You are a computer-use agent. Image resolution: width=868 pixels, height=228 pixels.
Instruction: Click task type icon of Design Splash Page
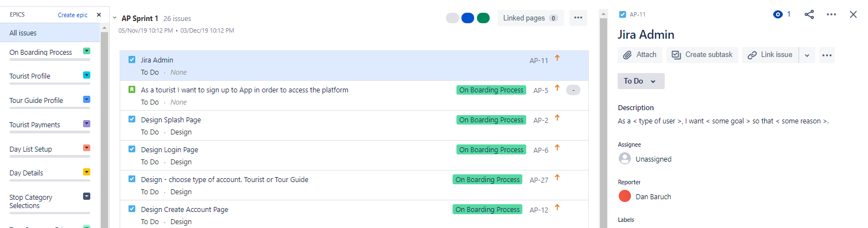click(132, 120)
